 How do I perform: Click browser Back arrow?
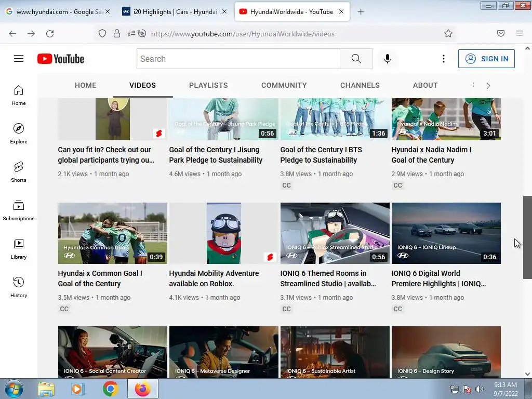click(x=12, y=34)
